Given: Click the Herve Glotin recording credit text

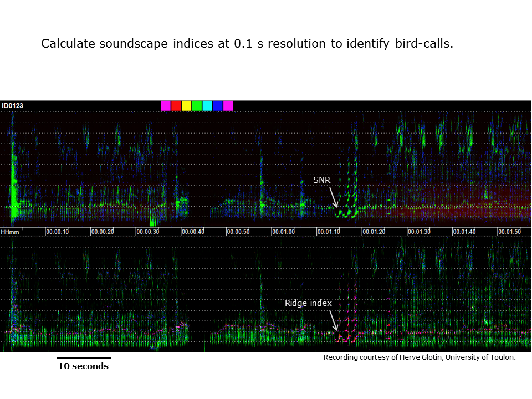Looking at the screenshot, I should click(x=420, y=357).
